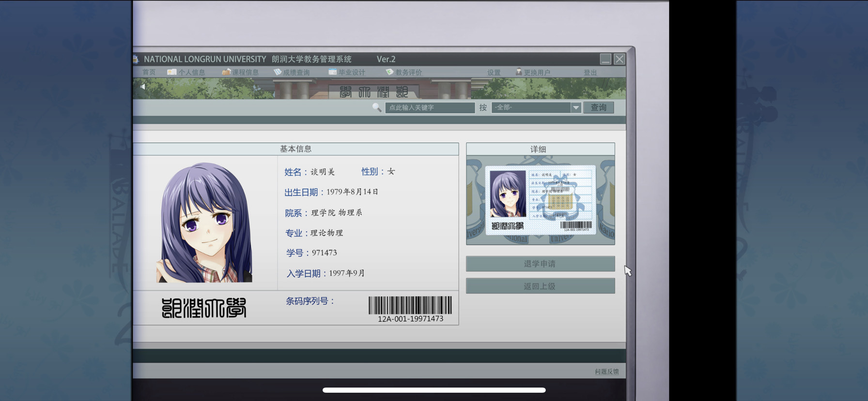The image size is (868, 401).
Task: Open the student ID card thumbnail
Action: point(541,200)
